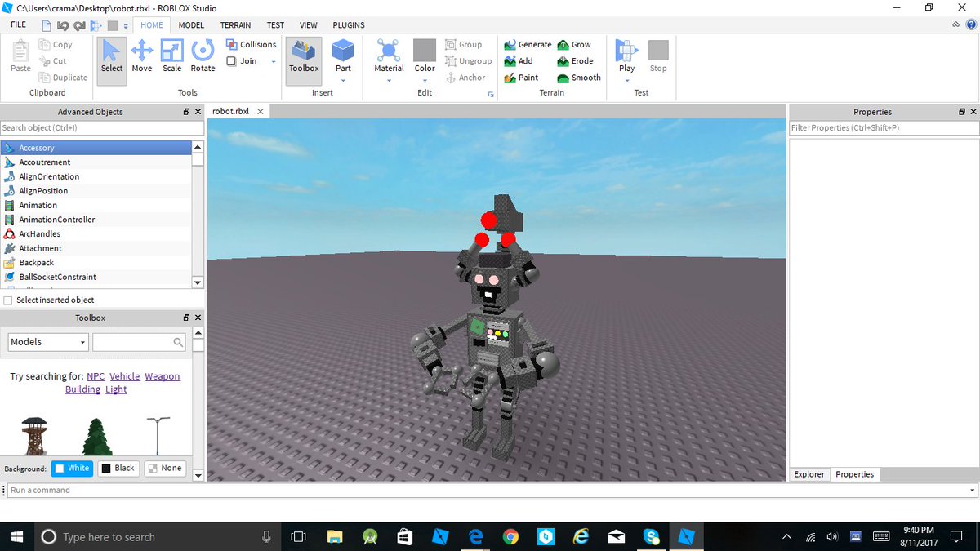This screenshot has width=980, height=551.
Task: Copy the selection
Action: [x=56, y=45]
